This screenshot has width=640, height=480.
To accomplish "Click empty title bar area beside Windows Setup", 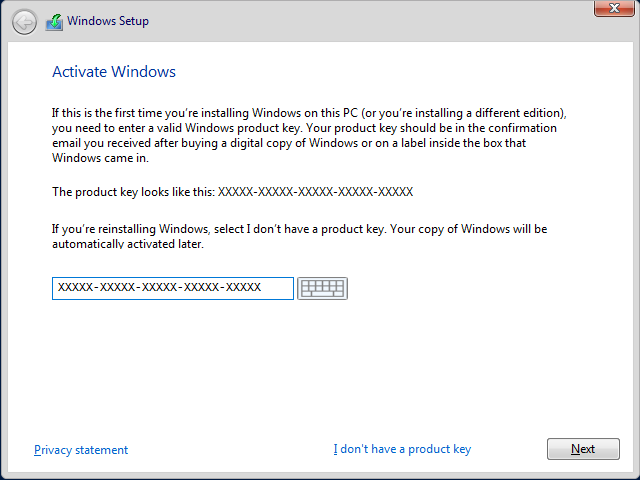I will [367, 20].
